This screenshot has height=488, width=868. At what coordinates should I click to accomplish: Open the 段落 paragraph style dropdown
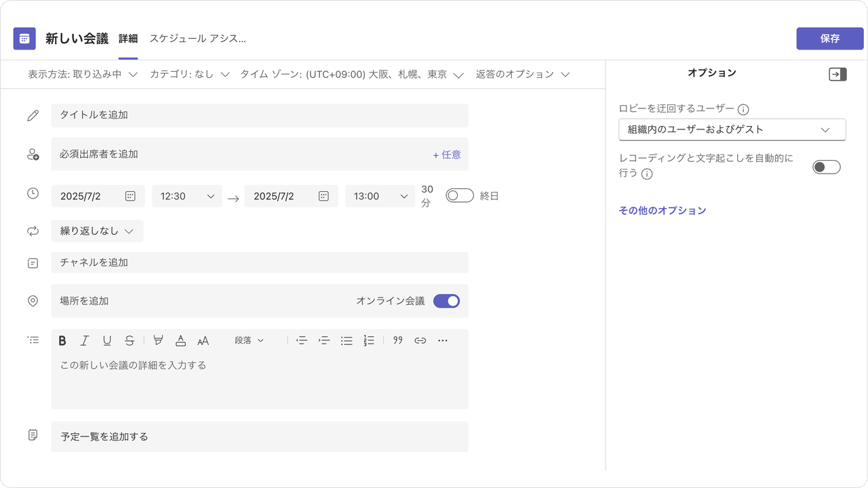pos(250,341)
